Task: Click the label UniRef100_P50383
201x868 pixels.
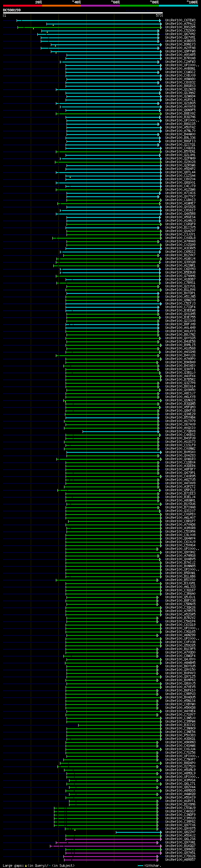Action: click(x=180, y=735)
